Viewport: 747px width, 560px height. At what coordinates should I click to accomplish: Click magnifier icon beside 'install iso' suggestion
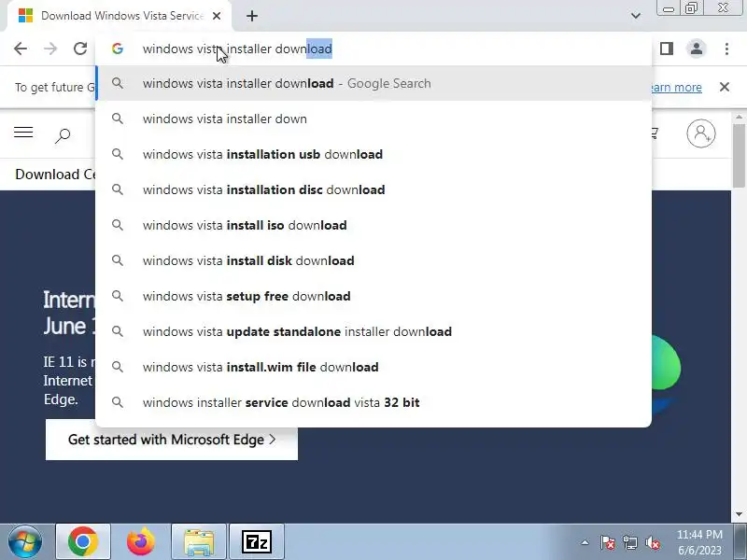coord(118,225)
